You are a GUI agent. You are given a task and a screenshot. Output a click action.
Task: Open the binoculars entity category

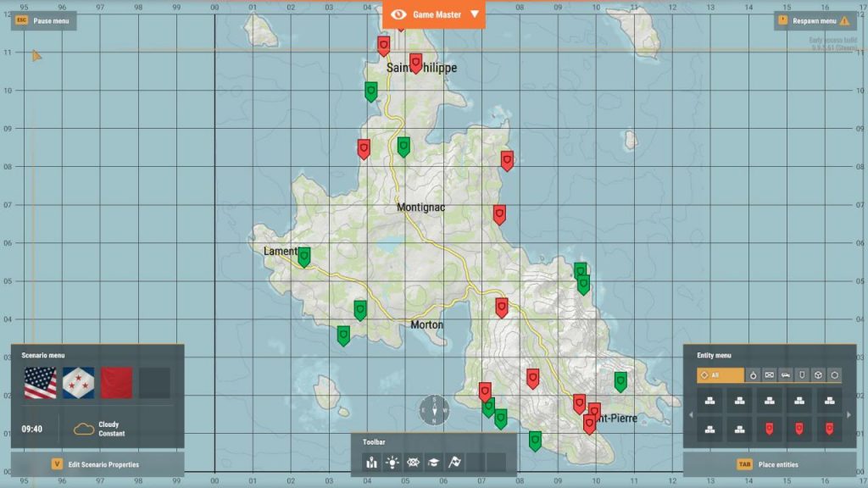769,374
